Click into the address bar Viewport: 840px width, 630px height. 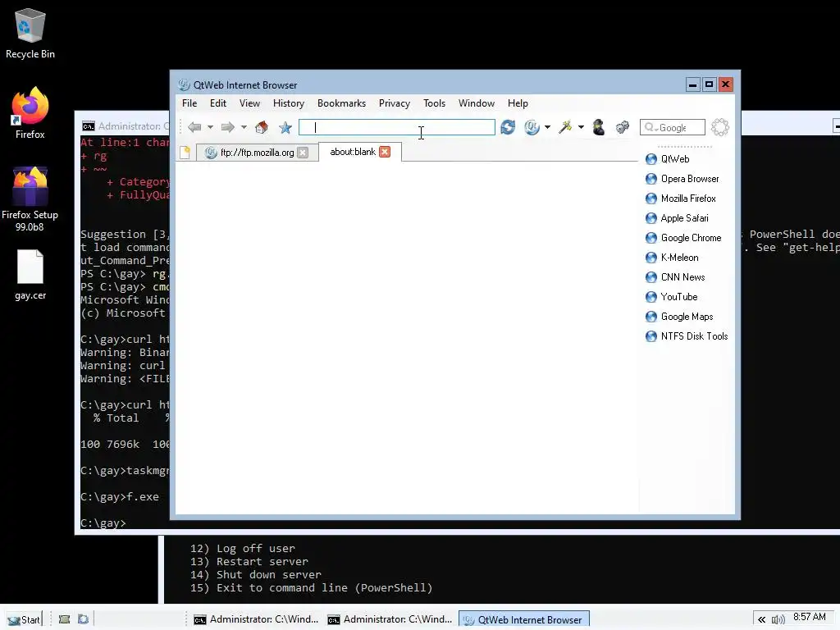[396, 127]
